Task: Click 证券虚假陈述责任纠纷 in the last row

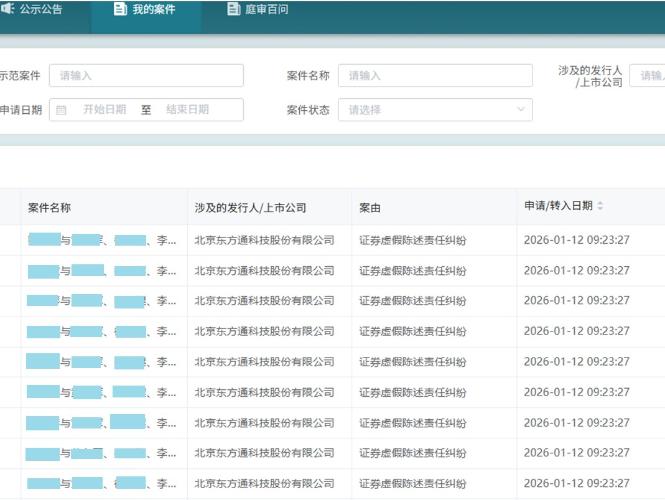Action: tap(413, 483)
